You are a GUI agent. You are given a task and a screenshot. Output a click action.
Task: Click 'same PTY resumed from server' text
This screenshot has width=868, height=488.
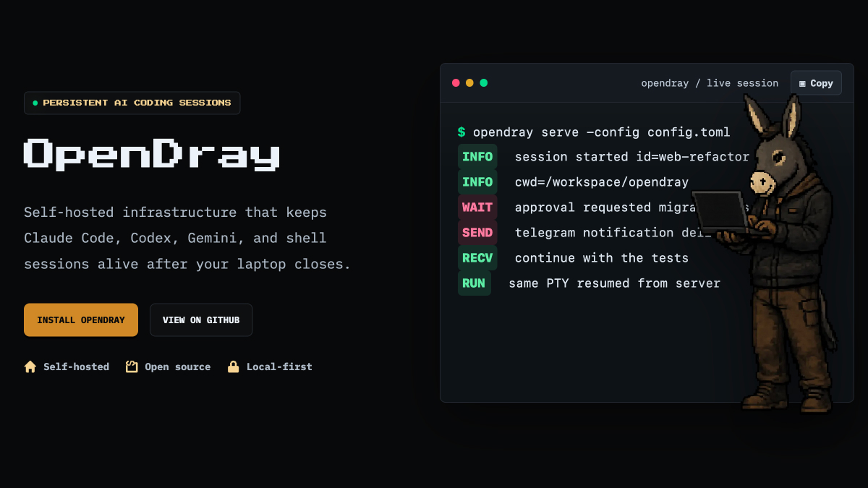pos(614,283)
